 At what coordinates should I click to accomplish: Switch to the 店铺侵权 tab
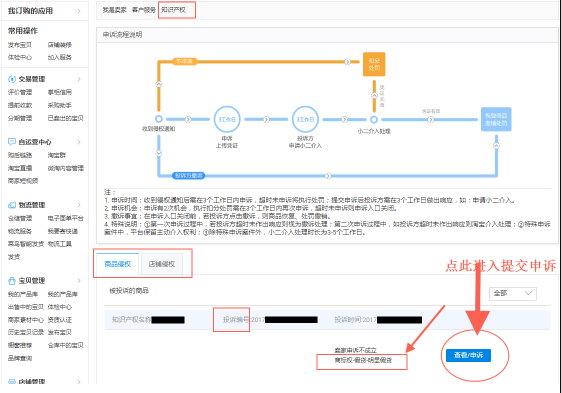click(x=162, y=264)
